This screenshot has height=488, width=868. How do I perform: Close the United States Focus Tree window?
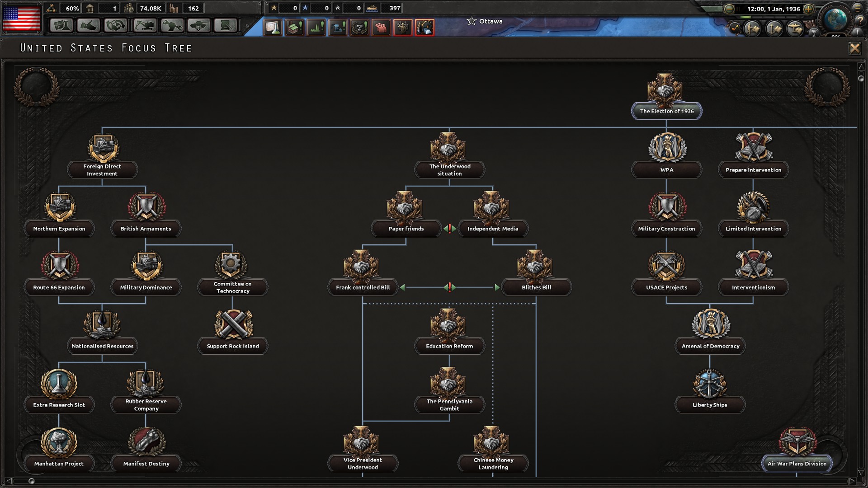click(x=854, y=48)
